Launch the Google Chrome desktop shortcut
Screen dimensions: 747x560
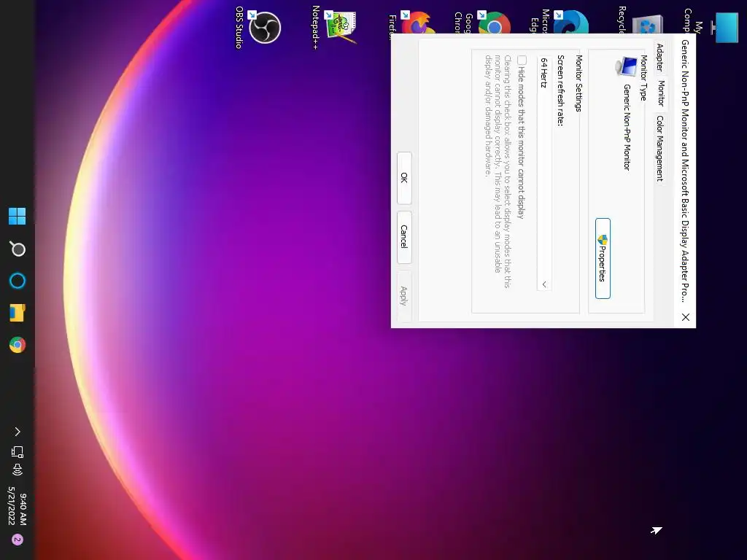(492, 23)
